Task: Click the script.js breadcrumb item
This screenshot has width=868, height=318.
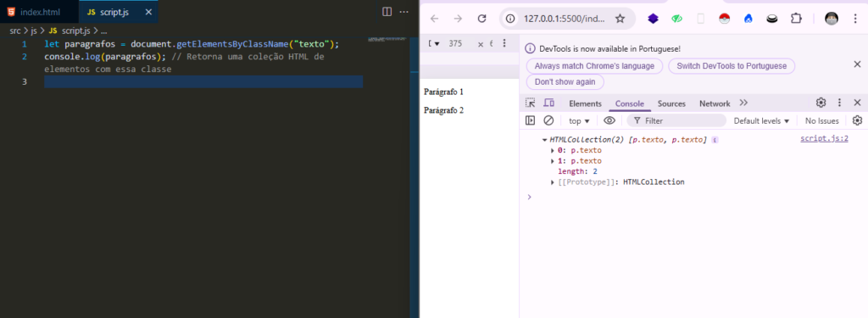Action: 70,31
